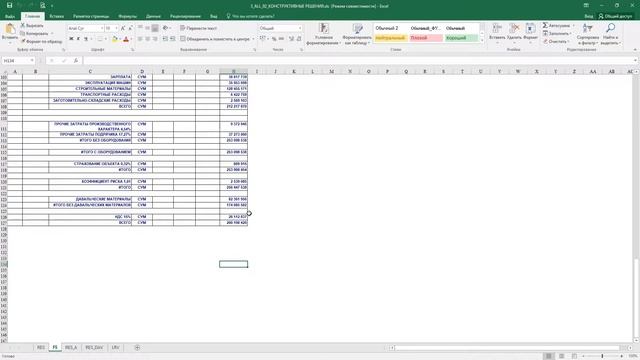Expand the cell styles gallery

coord(482,40)
